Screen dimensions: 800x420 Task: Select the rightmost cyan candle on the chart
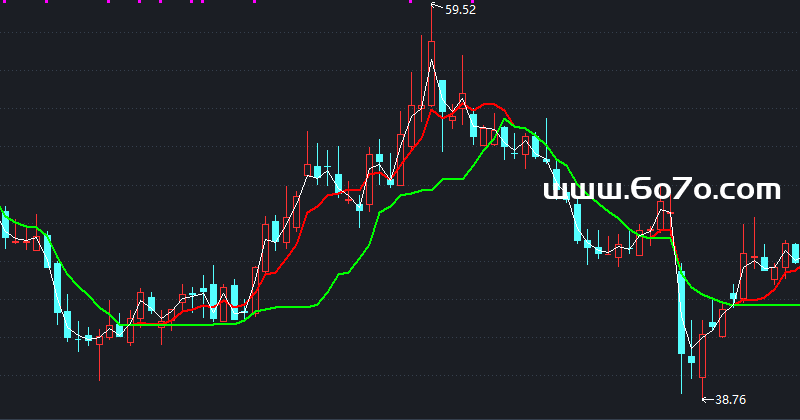point(794,252)
